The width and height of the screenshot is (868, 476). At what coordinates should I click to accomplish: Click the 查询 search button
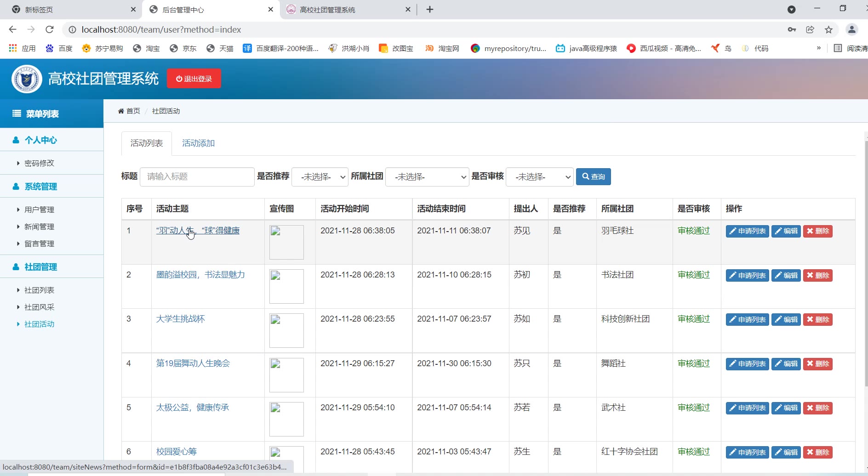[593, 177]
